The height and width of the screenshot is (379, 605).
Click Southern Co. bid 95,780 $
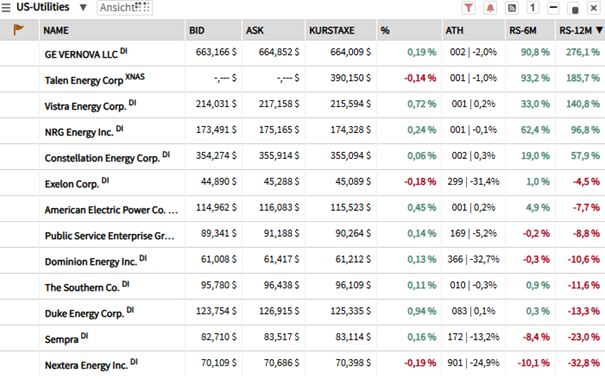coord(219,285)
